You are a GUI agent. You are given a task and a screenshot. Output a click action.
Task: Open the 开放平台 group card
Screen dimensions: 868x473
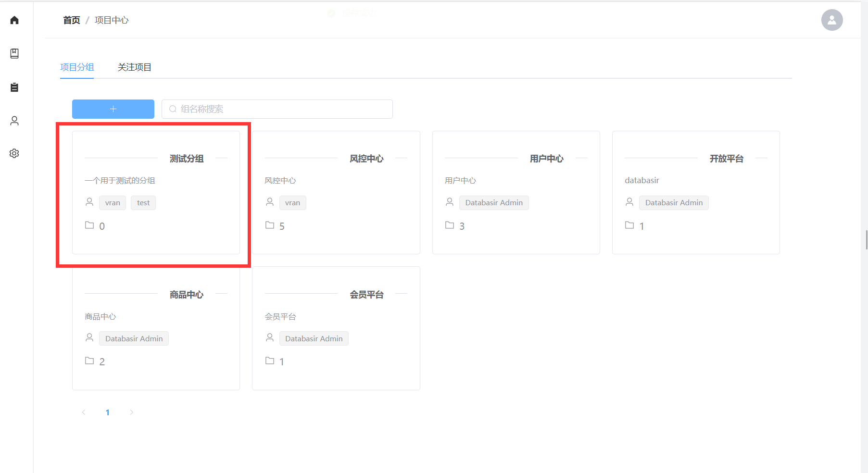tap(695, 192)
